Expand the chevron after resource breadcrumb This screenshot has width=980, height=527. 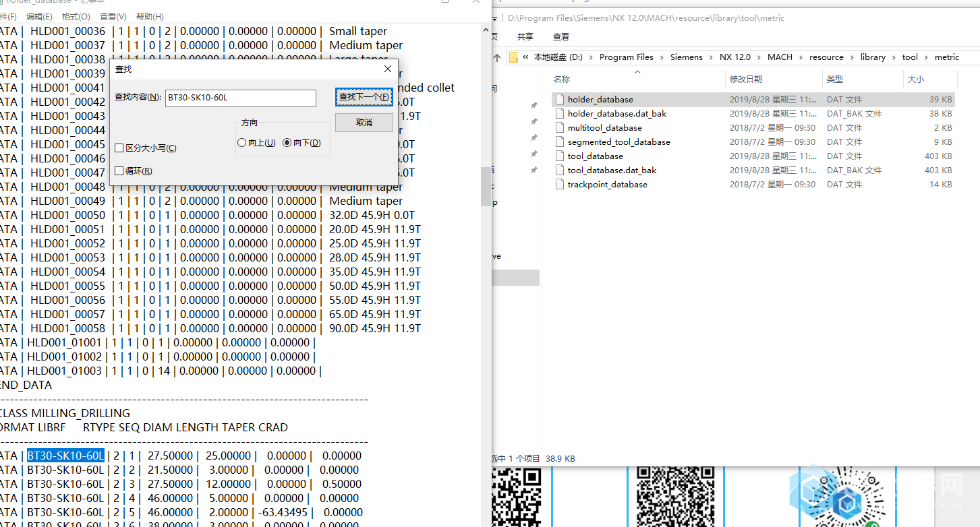[852, 57]
